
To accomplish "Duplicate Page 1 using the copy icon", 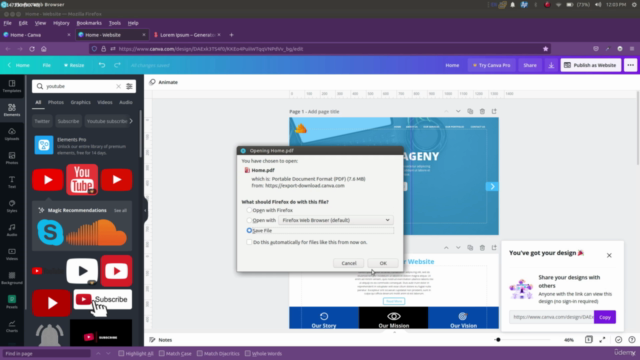I will coord(470,111).
